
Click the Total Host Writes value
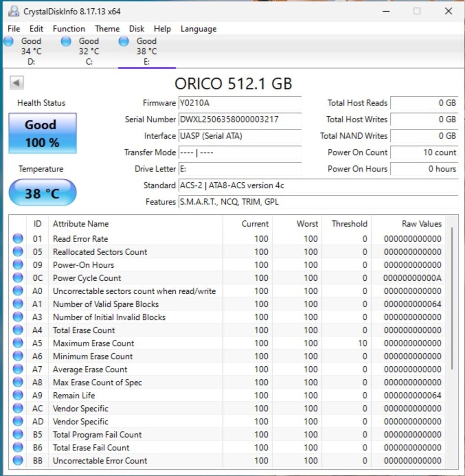424,119
